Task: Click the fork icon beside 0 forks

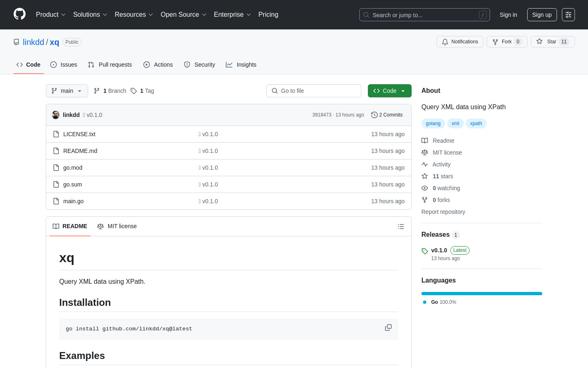Action: click(x=425, y=200)
